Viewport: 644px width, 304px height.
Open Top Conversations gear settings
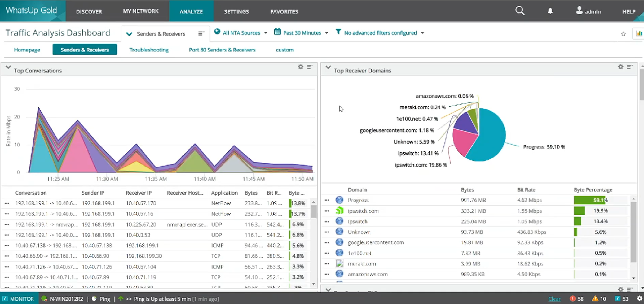(301, 67)
